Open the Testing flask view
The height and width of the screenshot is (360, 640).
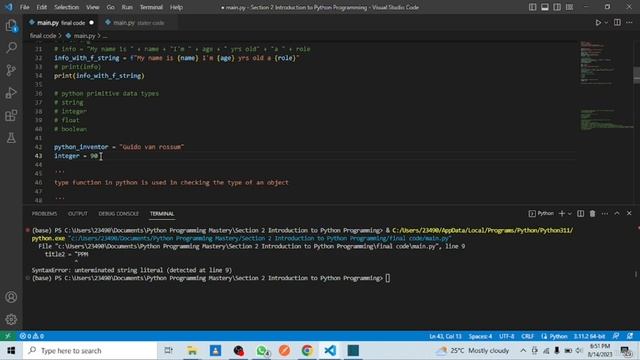click(11, 138)
